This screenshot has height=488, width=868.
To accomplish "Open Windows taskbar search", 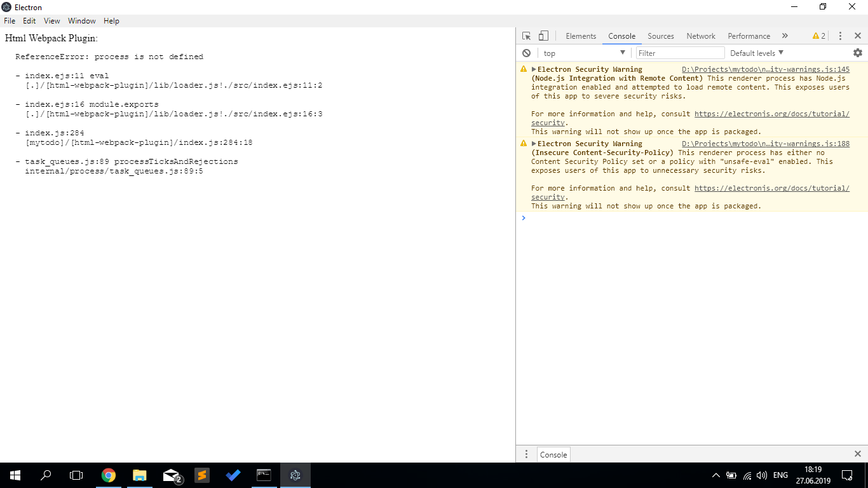I will (46, 475).
